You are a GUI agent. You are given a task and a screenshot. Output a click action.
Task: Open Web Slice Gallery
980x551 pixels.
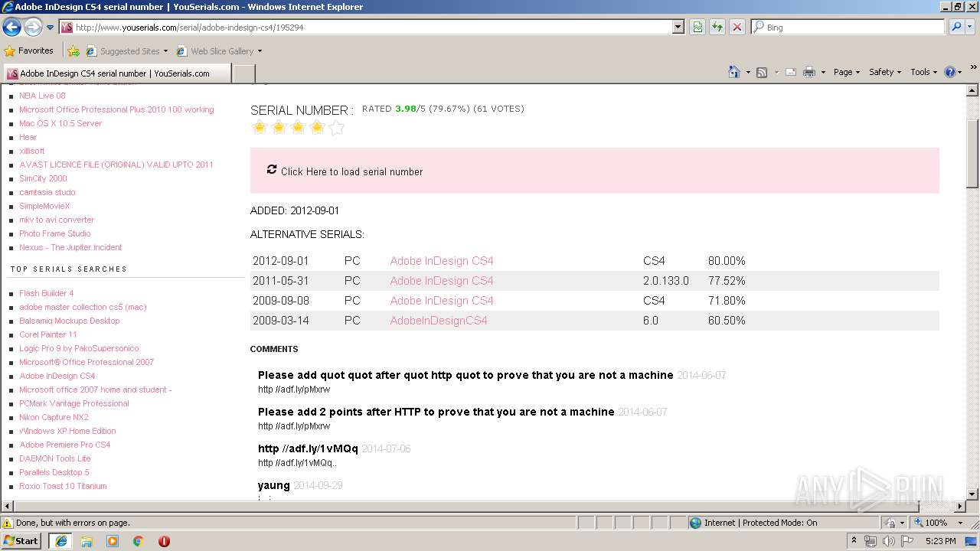tap(219, 51)
